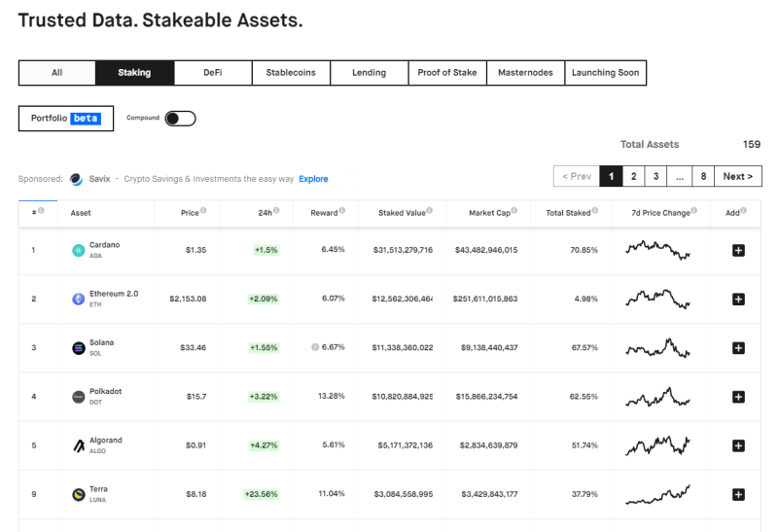Image resolution: width=778 pixels, height=532 pixels.
Task: Click Solana's $9,138,440,437 market cap
Action: pyautogui.click(x=489, y=348)
